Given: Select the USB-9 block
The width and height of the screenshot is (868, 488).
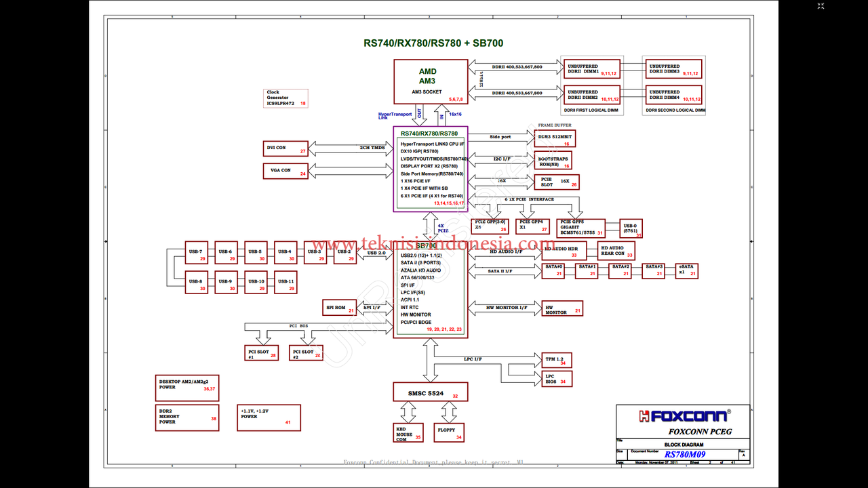Looking at the screenshot, I should click(x=226, y=282).
